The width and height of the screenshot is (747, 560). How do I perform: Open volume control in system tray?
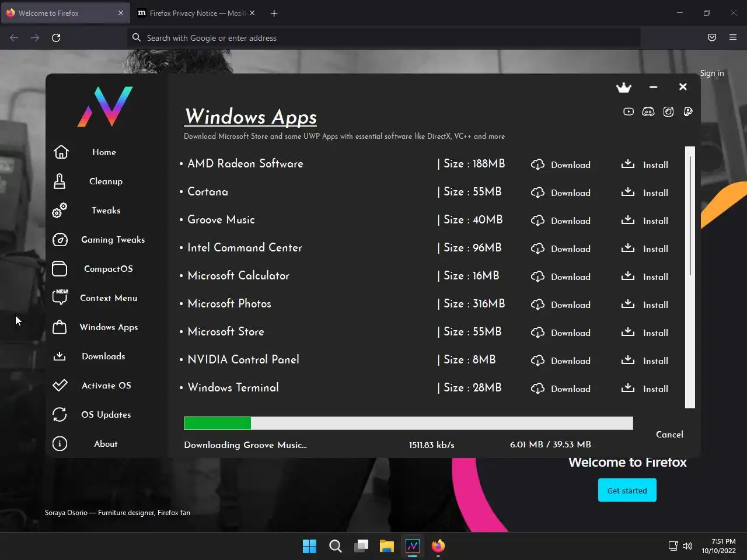[687, 546]
